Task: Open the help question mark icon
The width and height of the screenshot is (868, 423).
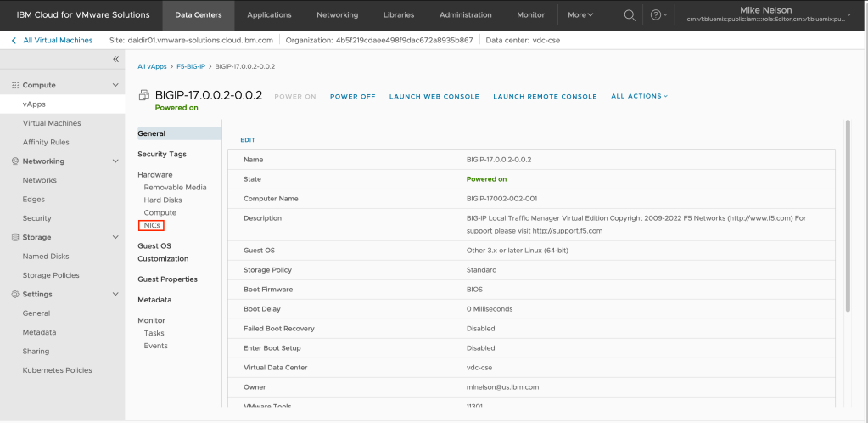Action: tap(655, 15)
